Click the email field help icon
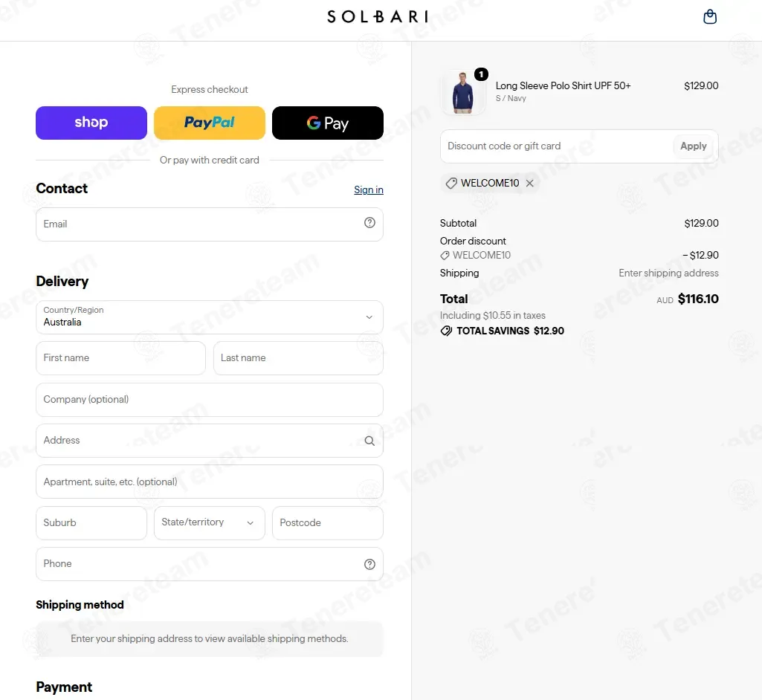The width and height of the screenshot is (762, 700). [369, 222]
